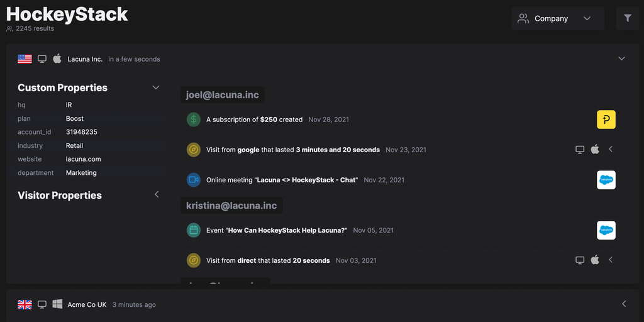
Task: Click the green dollar subscription icon
Action: 194,119
